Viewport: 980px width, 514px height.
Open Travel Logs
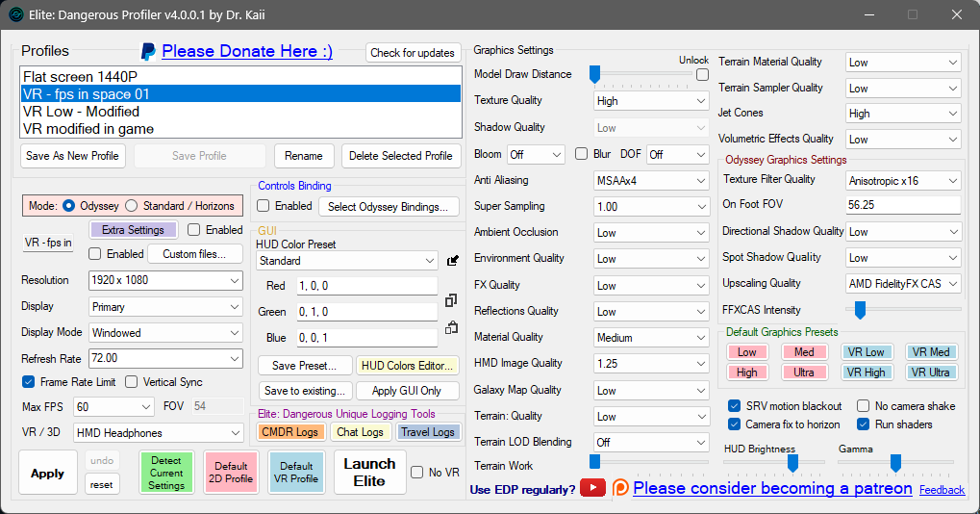pyautogui.click(x=428, y=432)
